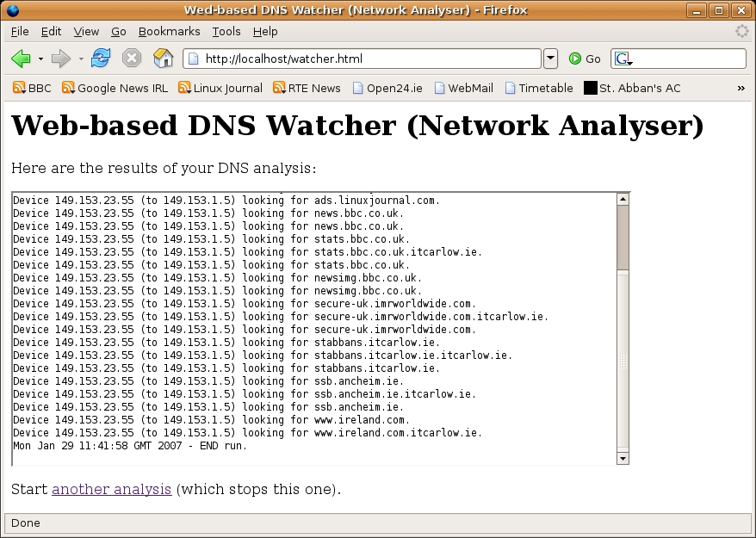Screen dimensions: 756x538
Task: Click the Reload page icon
Action: coord(101,59)
